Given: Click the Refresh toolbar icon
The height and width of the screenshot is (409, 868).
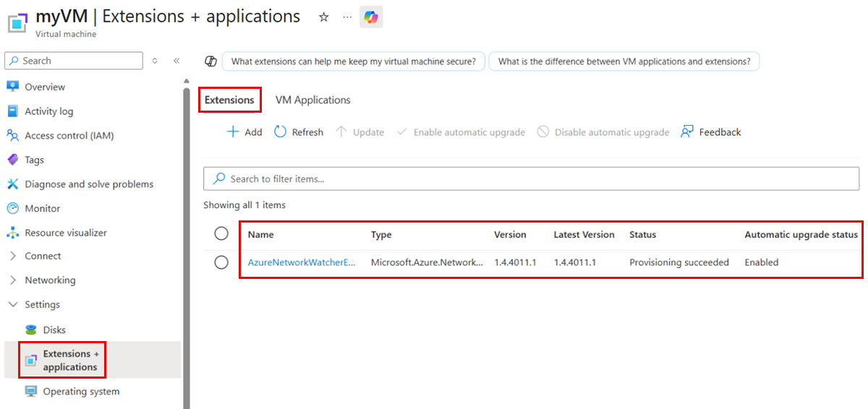Looking at the screenshot, I should (280, 132).
